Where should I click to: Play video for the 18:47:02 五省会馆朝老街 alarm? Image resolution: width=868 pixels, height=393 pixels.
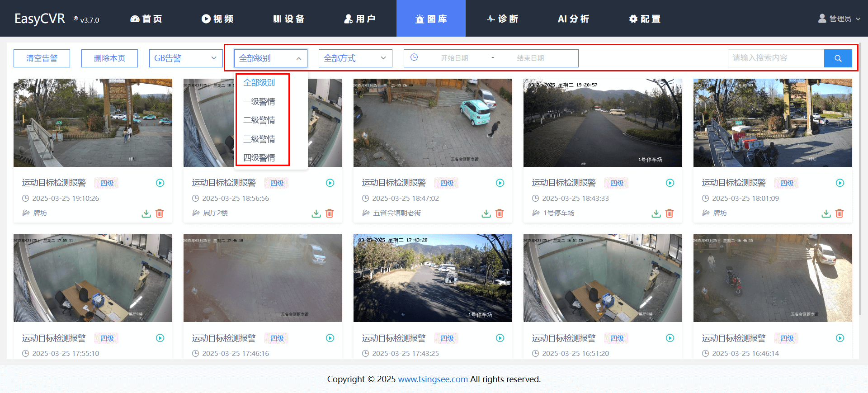click(x=500, y=183)
